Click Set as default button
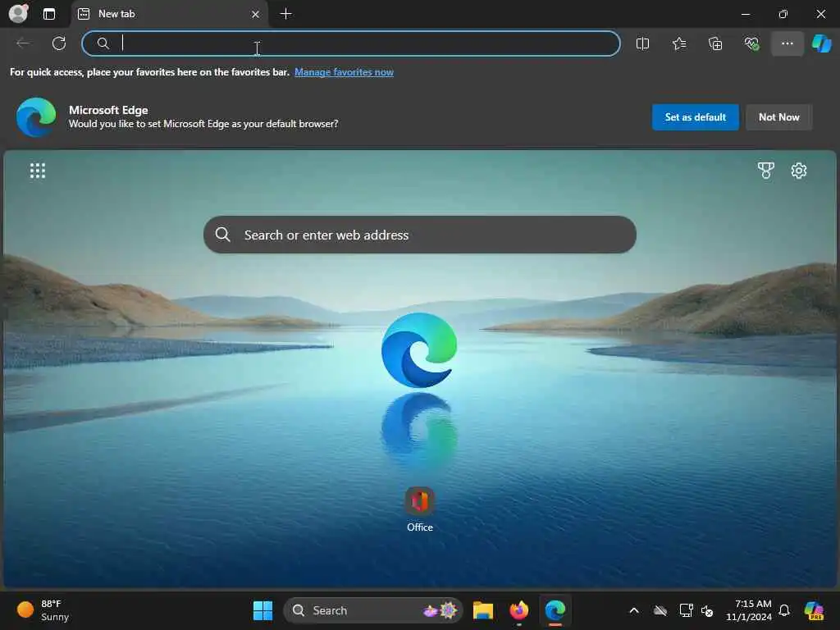Image resolution: width=840 pixels, height=630 pixels. tap(695, 117)
